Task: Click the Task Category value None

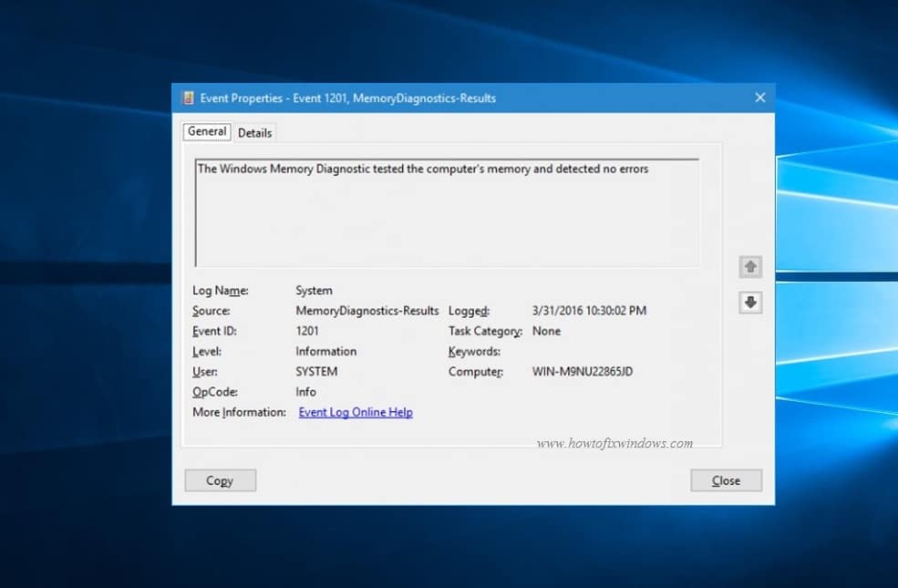Action: point(546,331)
